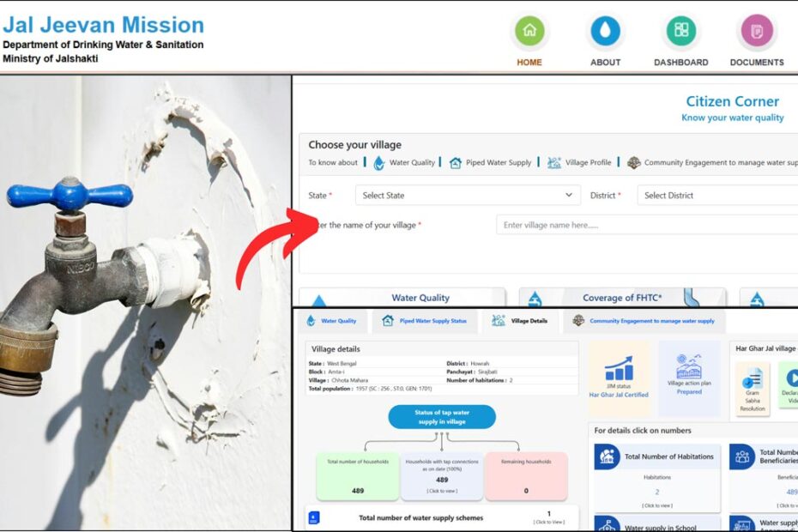Open the pink Documents icon

(757, 31)
